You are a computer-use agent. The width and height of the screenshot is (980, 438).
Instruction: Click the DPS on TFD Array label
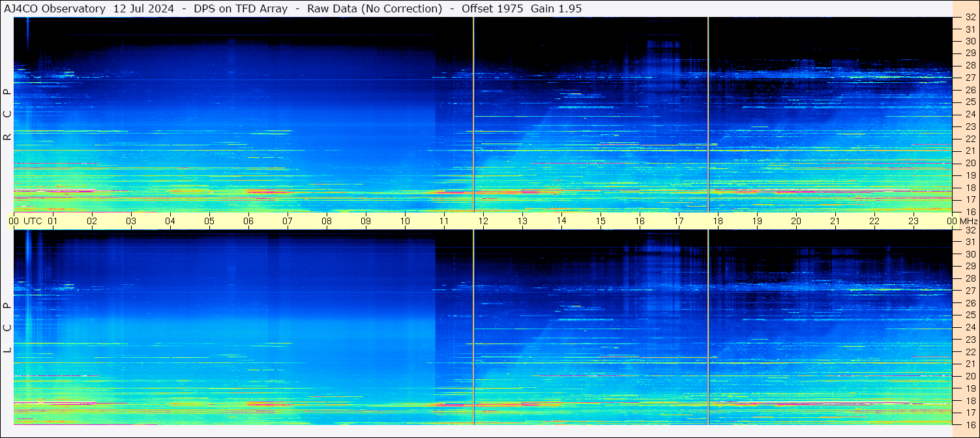[x=241, y=8]
